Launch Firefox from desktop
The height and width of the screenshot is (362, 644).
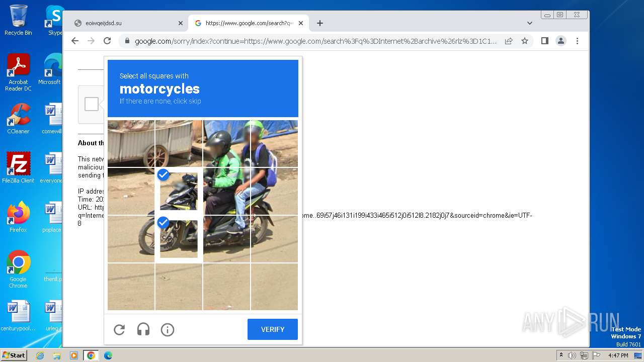[x=18, y=217]
